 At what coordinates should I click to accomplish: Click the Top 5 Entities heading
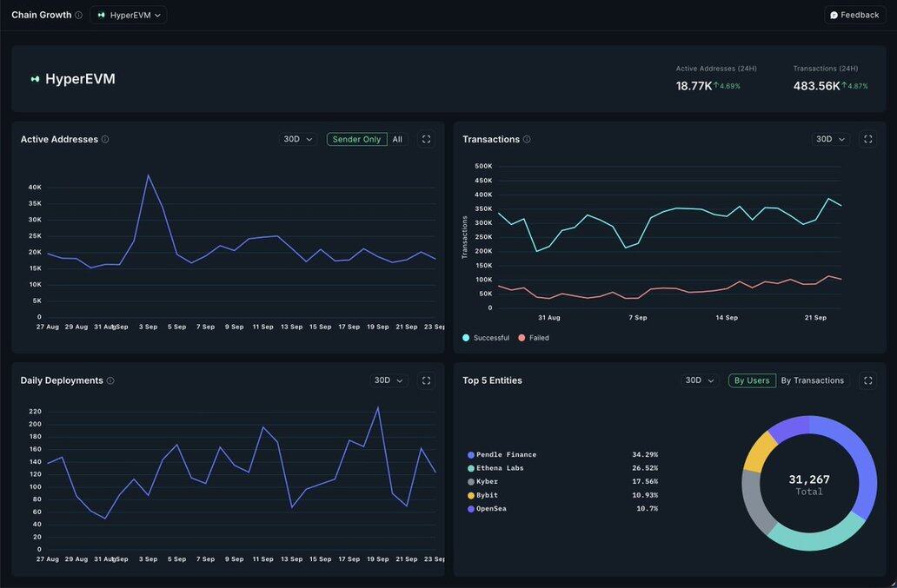[x=492, y=380]
